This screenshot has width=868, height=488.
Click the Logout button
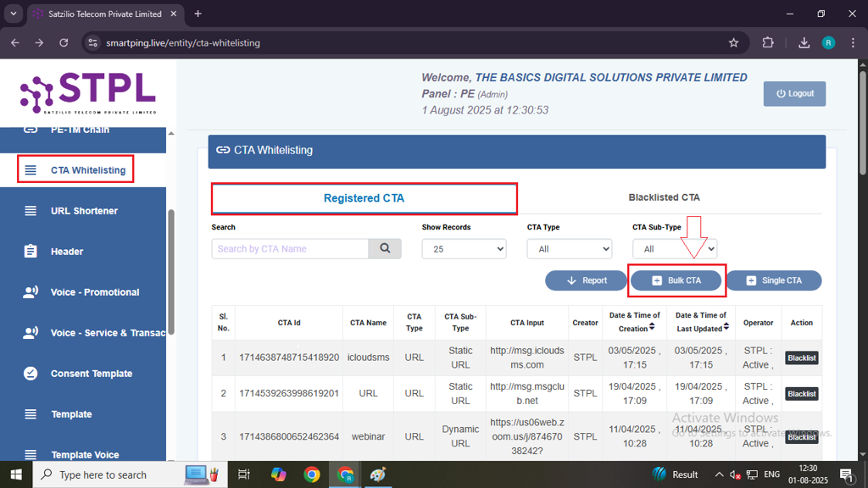pos(794,93)
